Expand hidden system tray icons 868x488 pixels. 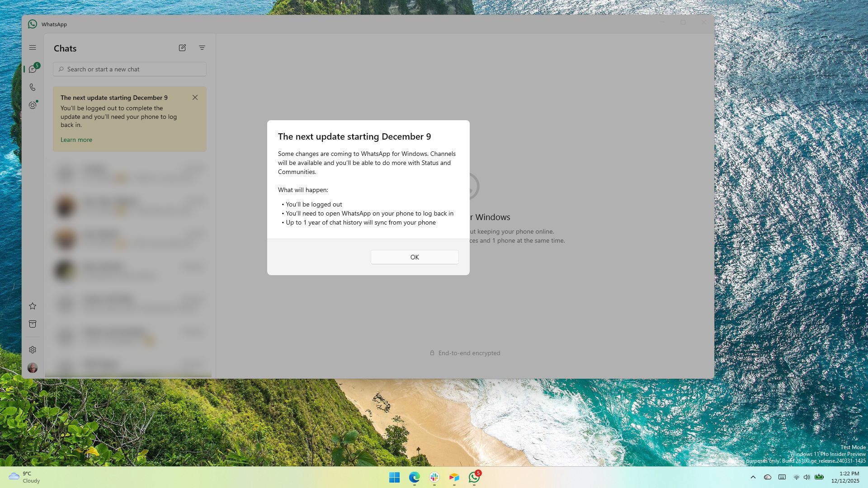pos(753,477)
